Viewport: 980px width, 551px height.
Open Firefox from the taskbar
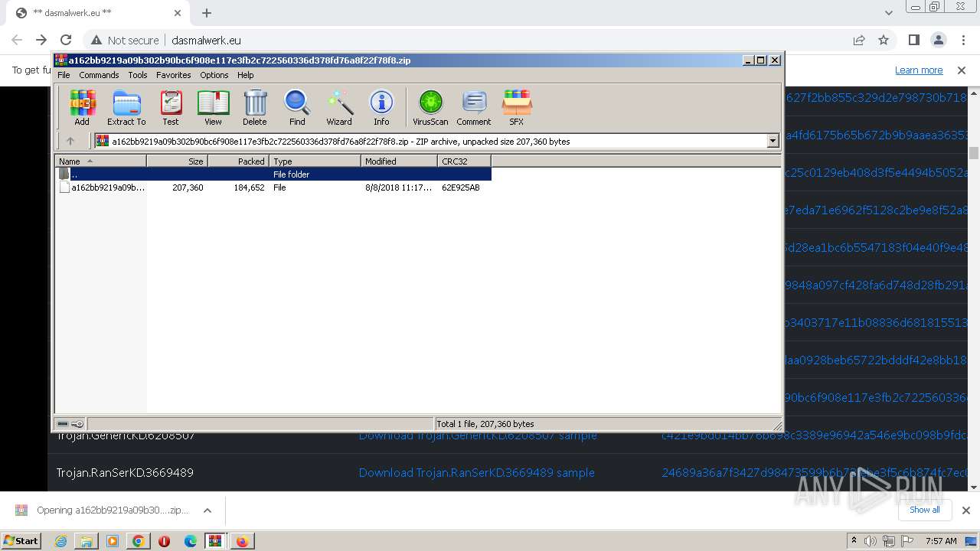coord(242,541)
